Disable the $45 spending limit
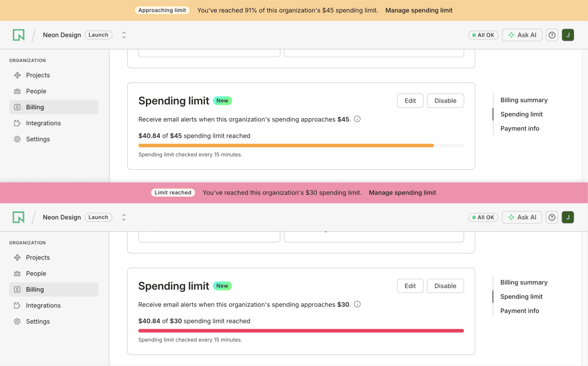Image resolution: width=588 pixels, height=366 pixels. pyautogui.click(x=445, y=101)
